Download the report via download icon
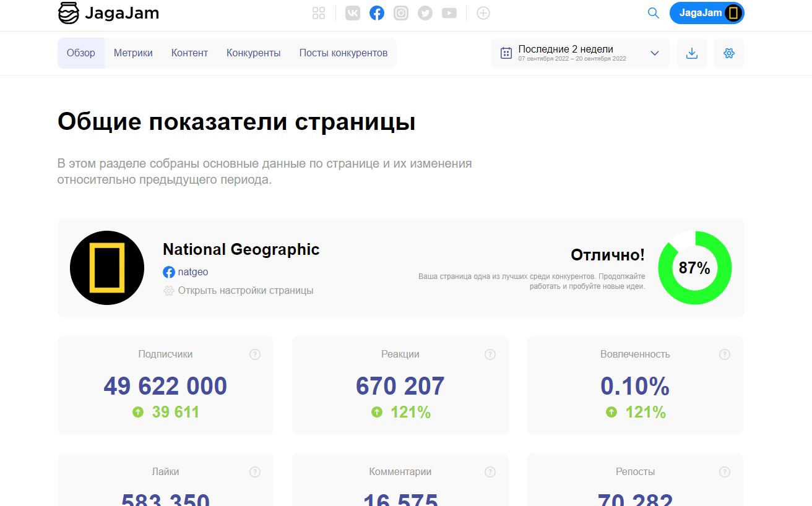 coord(692,53)
